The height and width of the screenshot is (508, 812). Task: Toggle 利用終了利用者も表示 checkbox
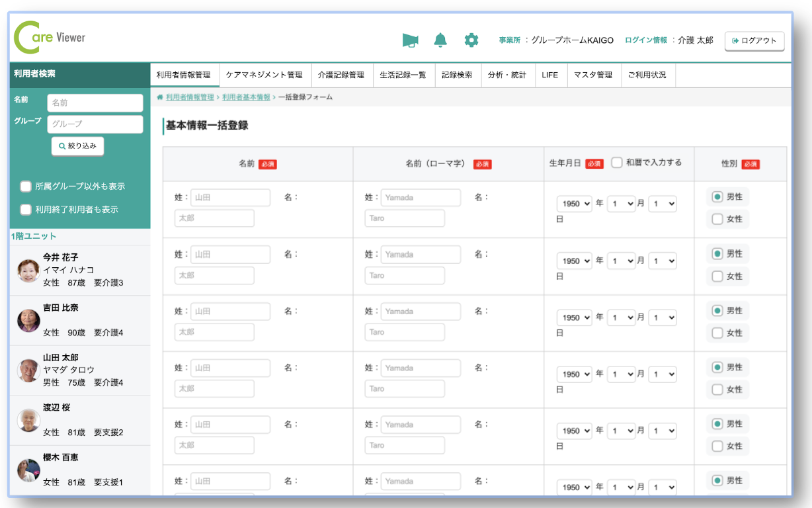tap(26, 210)
